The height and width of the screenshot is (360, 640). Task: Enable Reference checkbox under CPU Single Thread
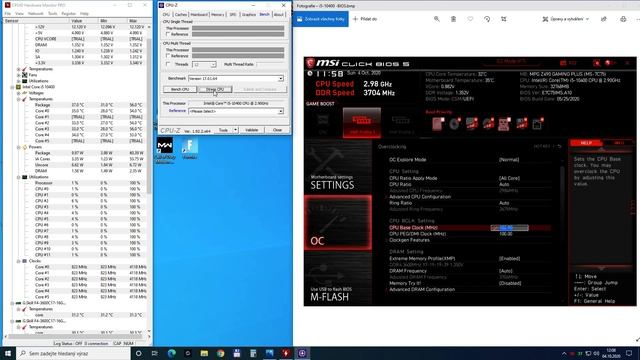tap(168, 34)
